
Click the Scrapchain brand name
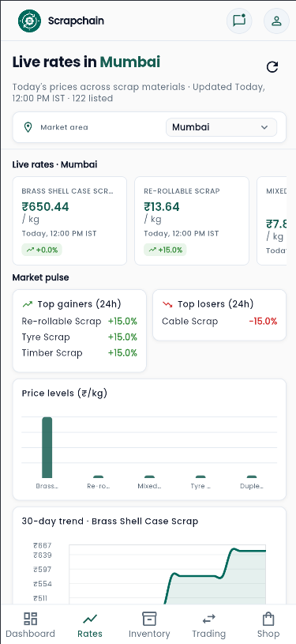pyautogui.click(x=76, y=21)
